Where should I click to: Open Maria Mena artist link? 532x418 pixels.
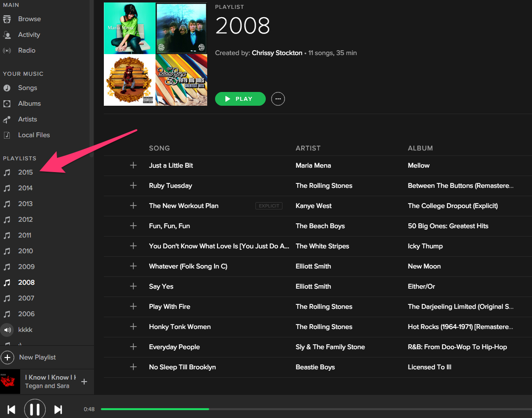click(313, 165)
